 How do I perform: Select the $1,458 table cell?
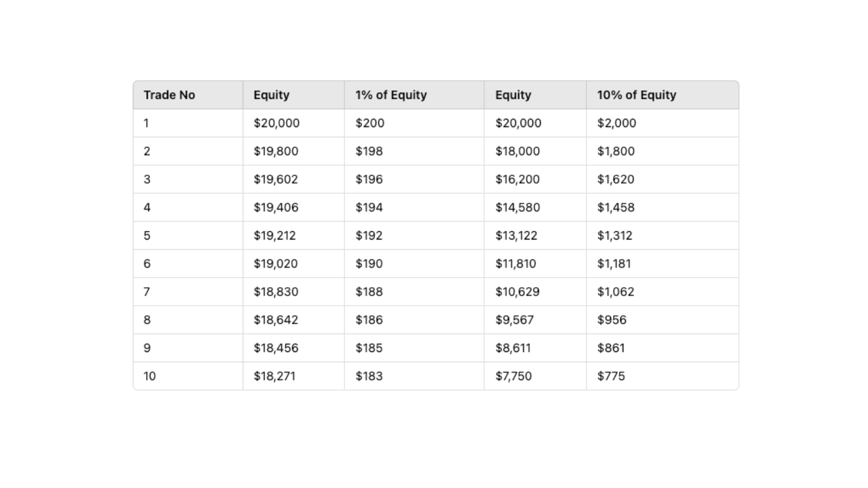pyautogui.click(x=616, y=207)
